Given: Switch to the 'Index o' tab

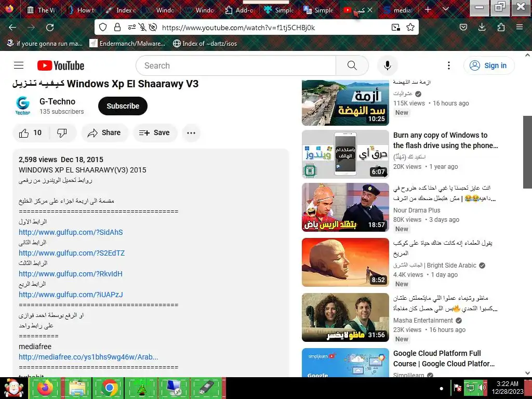Looking at the screenshot, I should pos(121,10).
